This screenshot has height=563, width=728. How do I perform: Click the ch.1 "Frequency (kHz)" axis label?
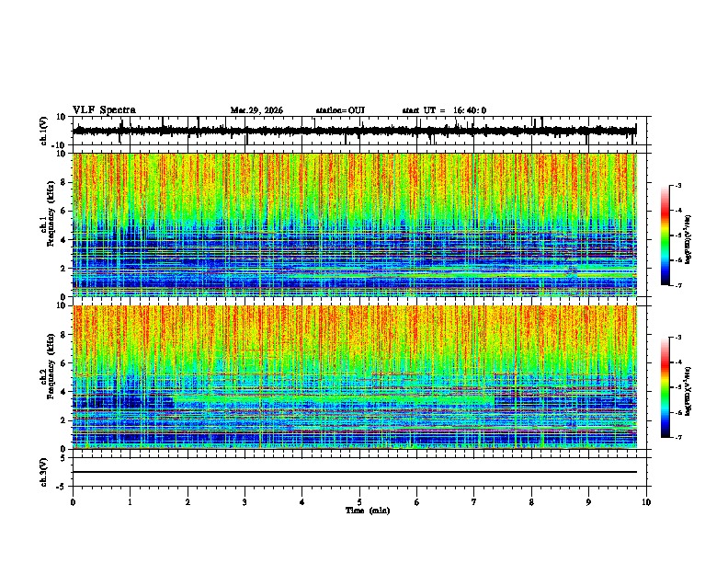[x=51, y=214]
